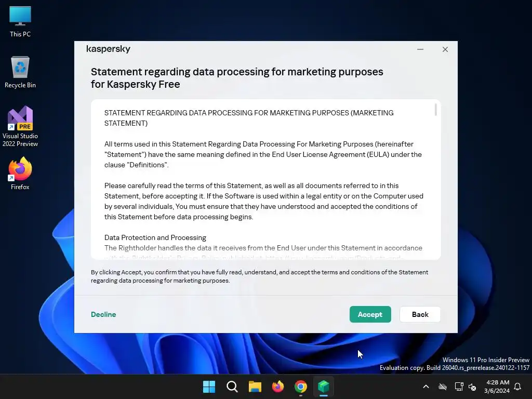Minimize the Kaspersky installer window
The image size is (532, 399).
coord(420,49)
